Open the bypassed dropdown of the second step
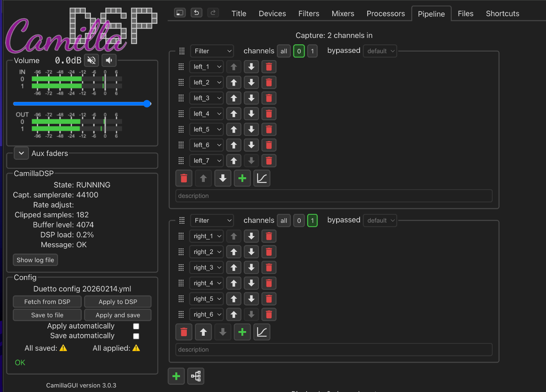This screenshot has height=392, width=546. point(380,221)
